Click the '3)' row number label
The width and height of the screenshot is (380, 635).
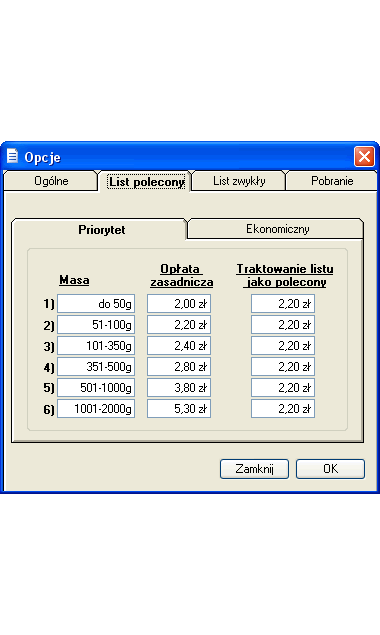point(49,346)
